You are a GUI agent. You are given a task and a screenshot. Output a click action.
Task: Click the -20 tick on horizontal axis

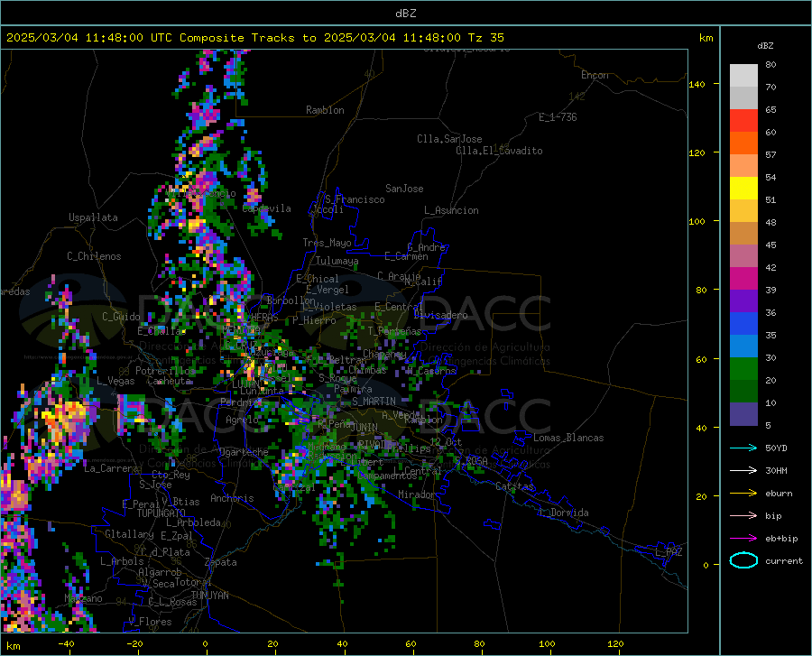(x=134, y=644)
